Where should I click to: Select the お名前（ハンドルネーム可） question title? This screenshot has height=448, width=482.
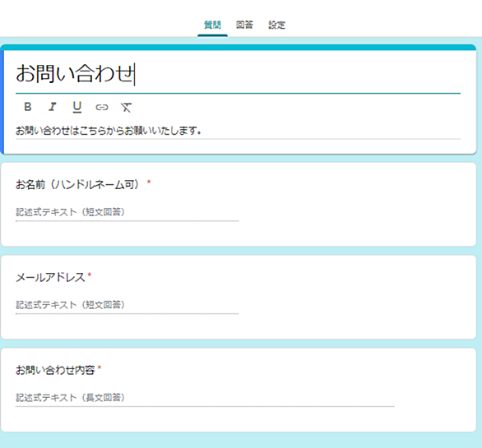(x=77, y=184)
